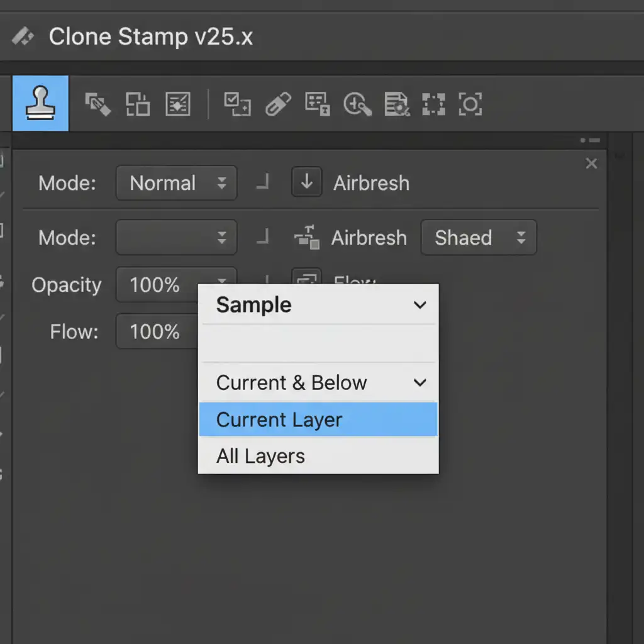The image size is (644, 644).
Task: Choose All Layers from the Sample menu
Action: (318, 456)
